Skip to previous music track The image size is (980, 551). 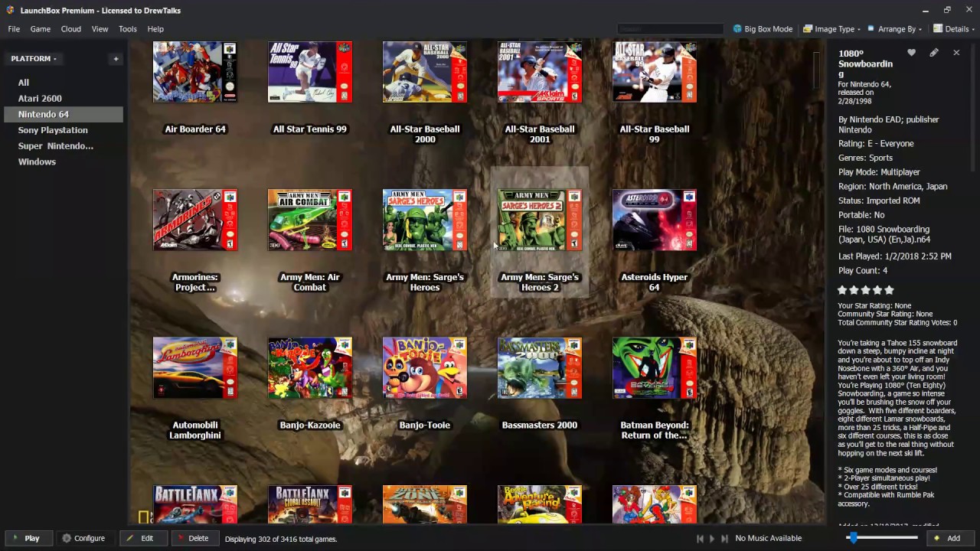(x=700, y=539)
